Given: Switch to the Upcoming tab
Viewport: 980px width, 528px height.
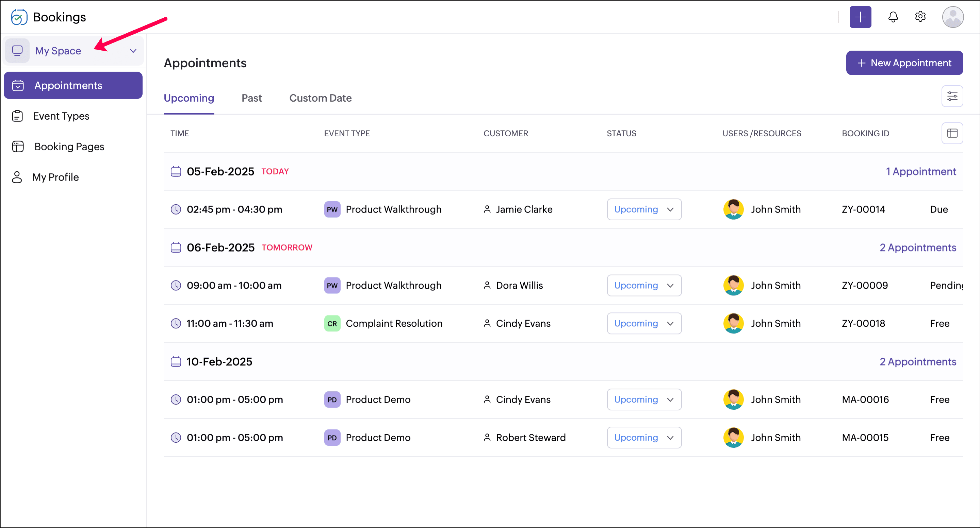Looking at the screenshot, I should point(189,98).
